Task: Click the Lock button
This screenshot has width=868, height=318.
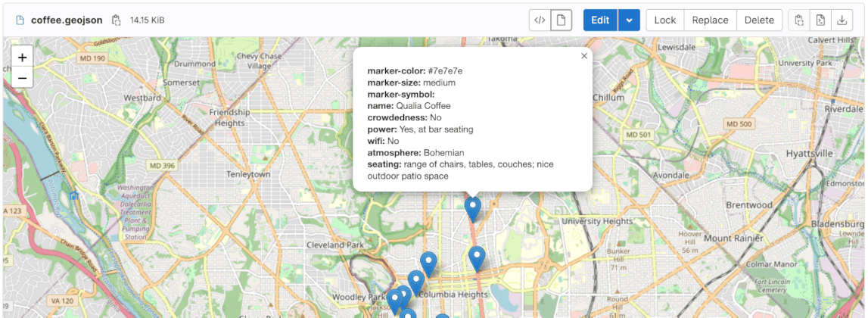Action: (x=664, y=20)
